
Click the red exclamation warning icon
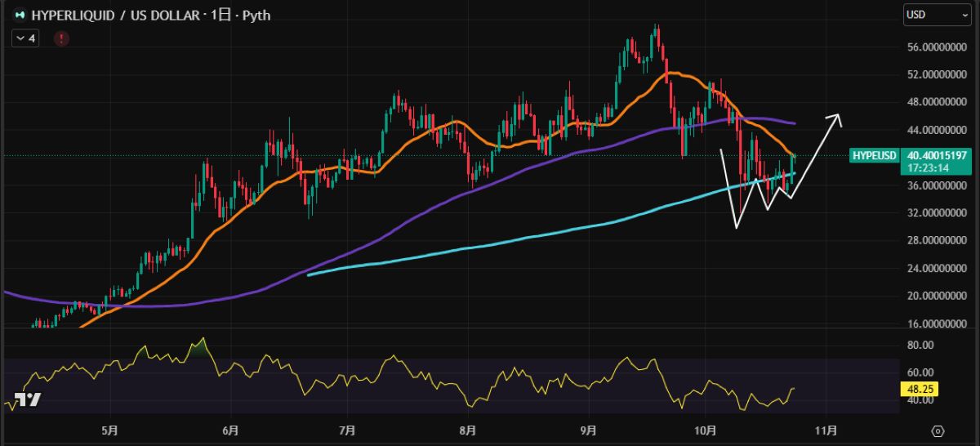click(x=61, y=38)
